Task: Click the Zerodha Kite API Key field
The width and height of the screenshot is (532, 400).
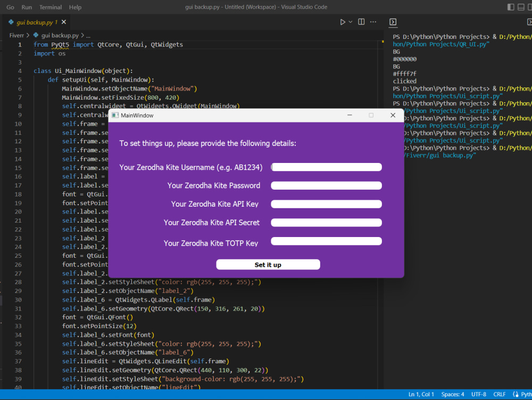Action: click(327, 204)
